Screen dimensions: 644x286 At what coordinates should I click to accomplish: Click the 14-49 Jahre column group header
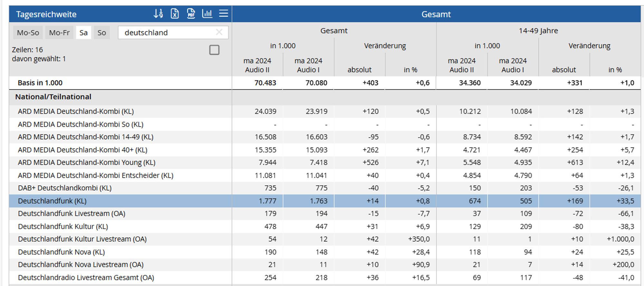coord(538,31)
